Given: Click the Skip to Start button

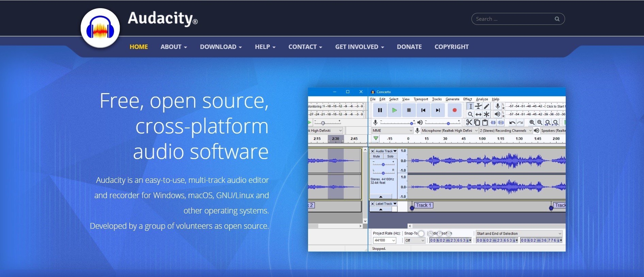Looking at the screenshot, I should coord(423,110).
